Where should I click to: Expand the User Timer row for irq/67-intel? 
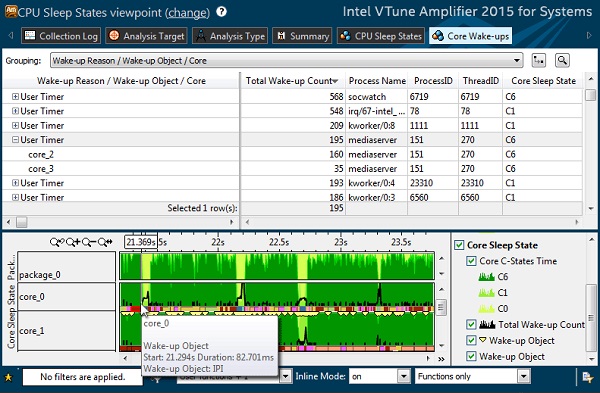[x=15, y=111]
